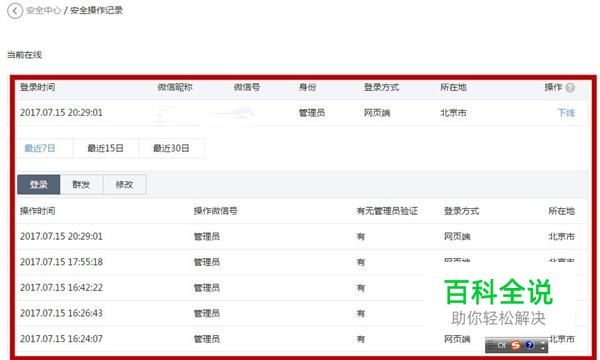Viewport: 600px width, 360px height.
Task: Open the 修改 record tab
Action: pyautogui.click(x=124, y=184)
